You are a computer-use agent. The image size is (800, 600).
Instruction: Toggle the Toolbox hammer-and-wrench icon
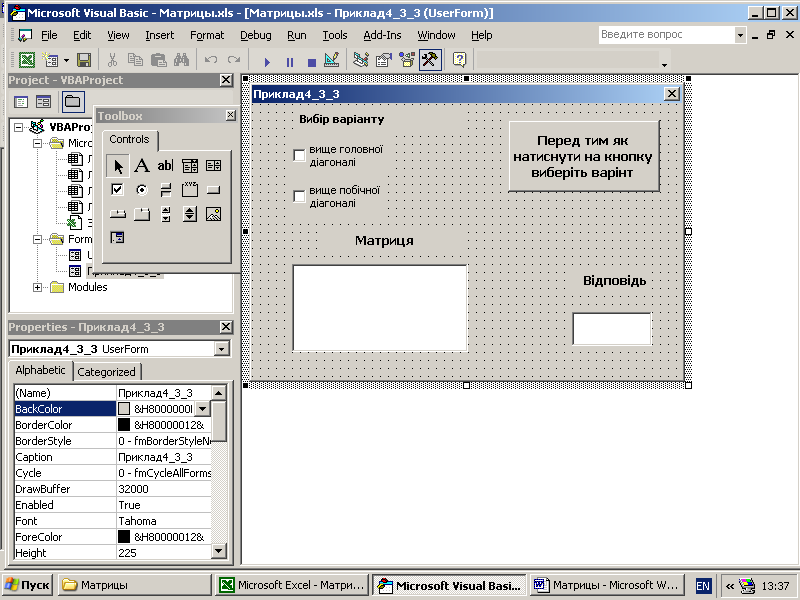(430, 61)
